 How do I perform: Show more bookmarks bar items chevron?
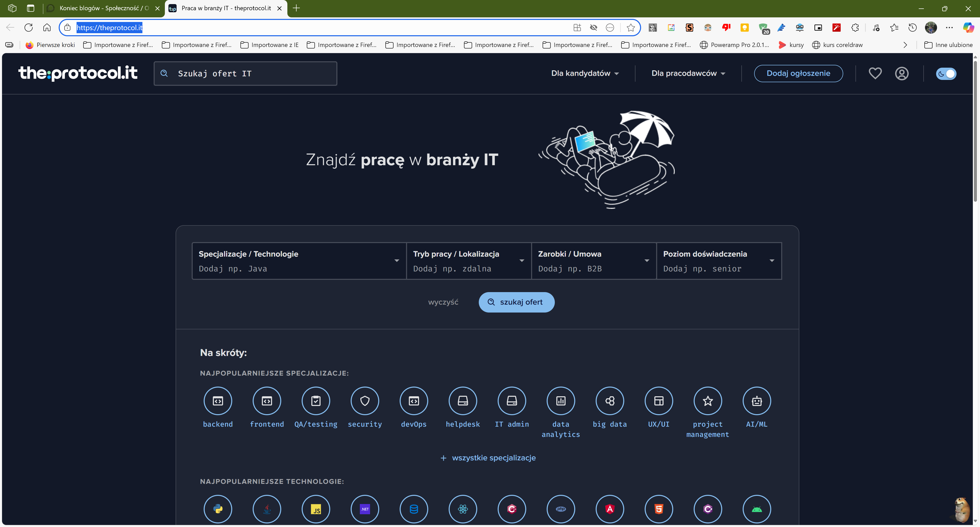905,45
